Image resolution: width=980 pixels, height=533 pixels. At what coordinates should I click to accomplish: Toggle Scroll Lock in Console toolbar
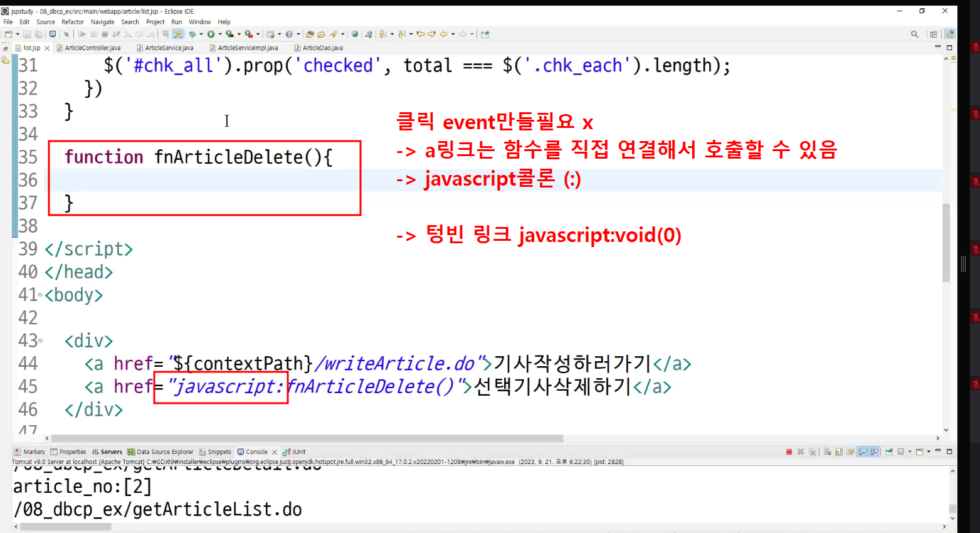click(839, 451)
